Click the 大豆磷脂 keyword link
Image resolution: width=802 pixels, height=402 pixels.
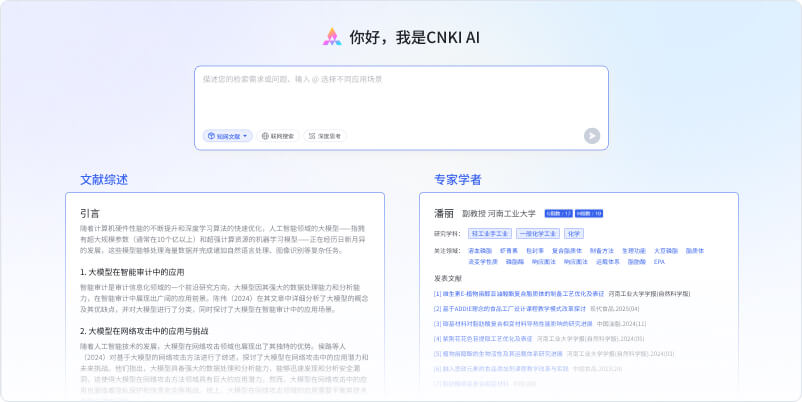[x=666, y=251]
